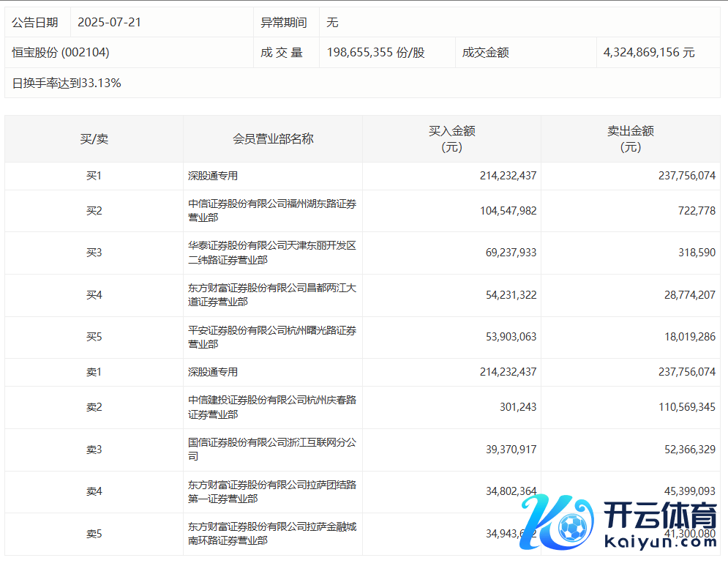Click the 买/卖 column header
728x566 pixels.
click(x=94, y=138)
